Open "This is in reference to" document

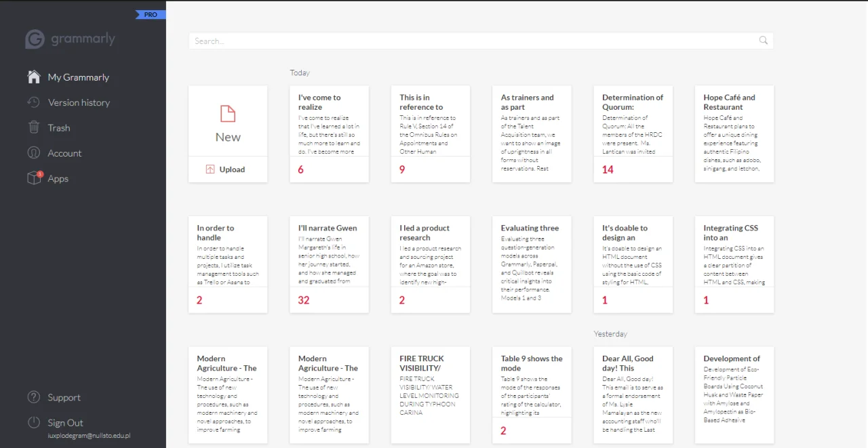point(431,134)
